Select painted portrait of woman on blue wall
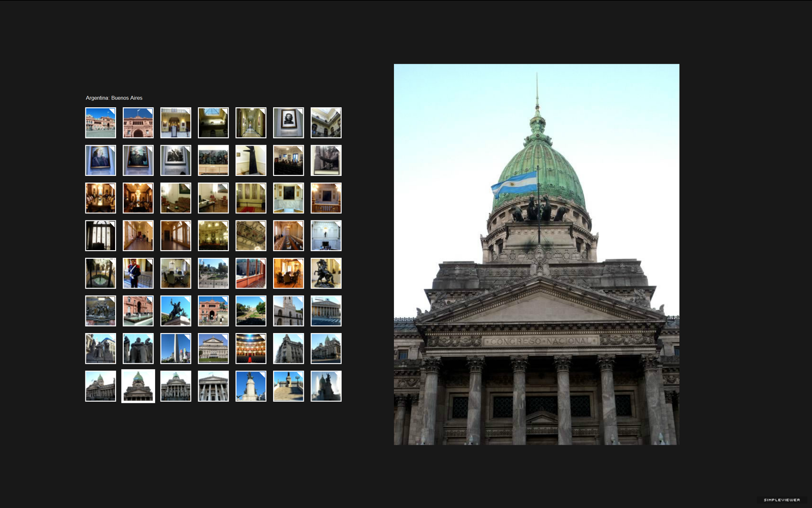 [101, 160]
